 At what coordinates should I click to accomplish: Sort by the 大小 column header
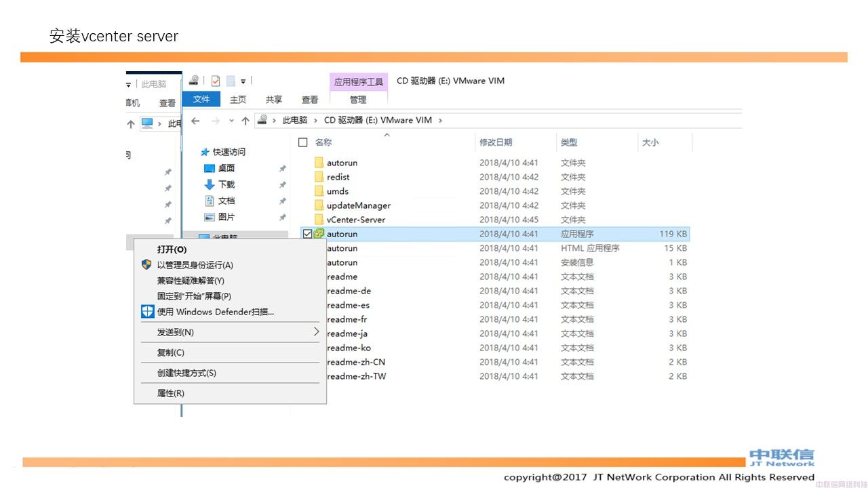pyautogui.click(x=650, y=142)
